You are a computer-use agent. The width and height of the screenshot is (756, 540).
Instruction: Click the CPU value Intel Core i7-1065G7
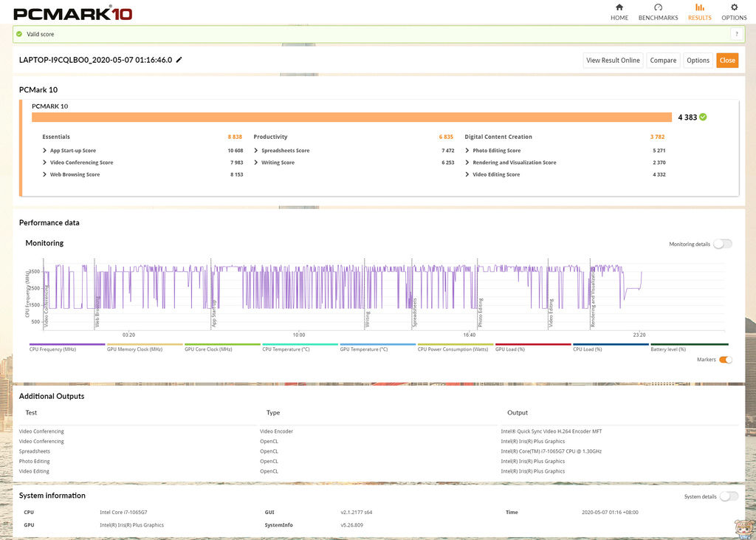[123, 513]
